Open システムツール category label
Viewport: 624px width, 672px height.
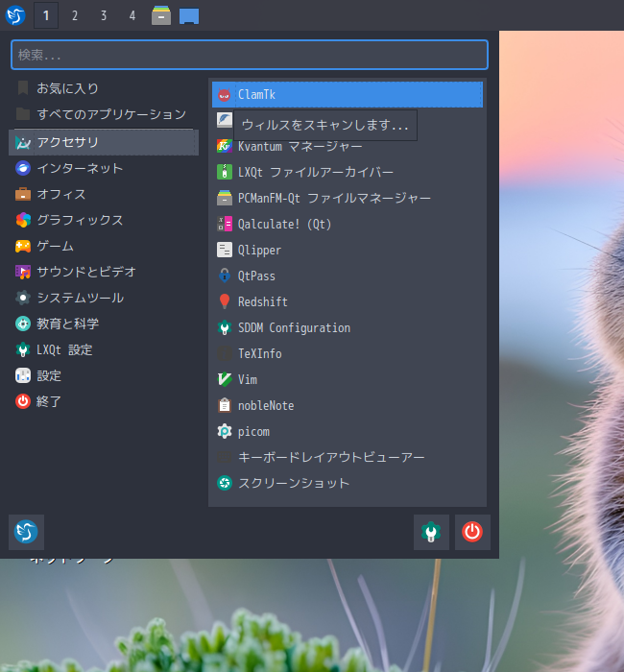(80, 298)
